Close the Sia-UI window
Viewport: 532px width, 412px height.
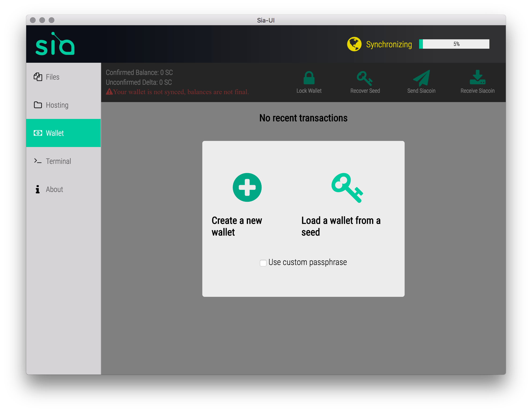pyautogui.click(x=33, y=20)
